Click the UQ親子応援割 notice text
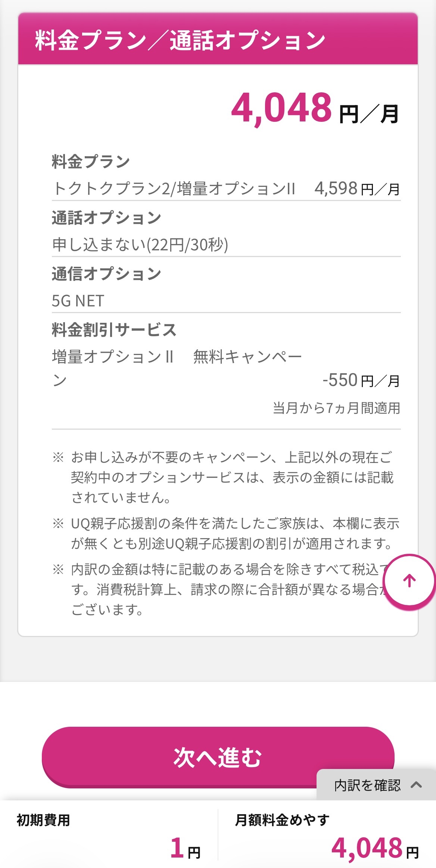This screenshot has width=436, height=868. pos(235,534)
